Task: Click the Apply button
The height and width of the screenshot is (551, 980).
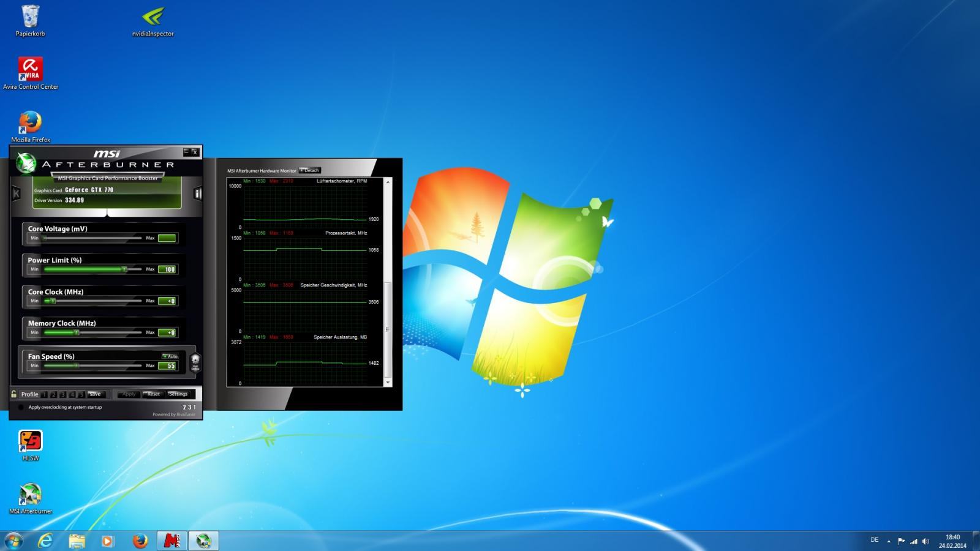Action: tap(129, 394)
